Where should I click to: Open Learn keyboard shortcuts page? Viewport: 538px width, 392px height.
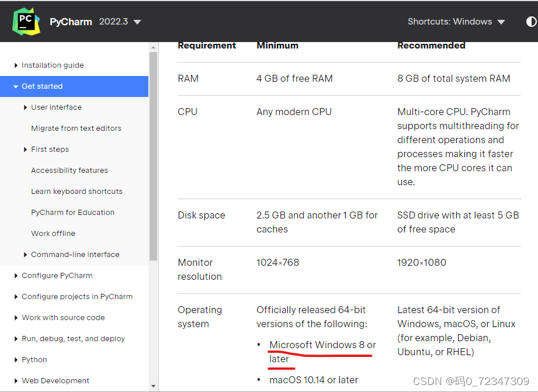(77, 192)
